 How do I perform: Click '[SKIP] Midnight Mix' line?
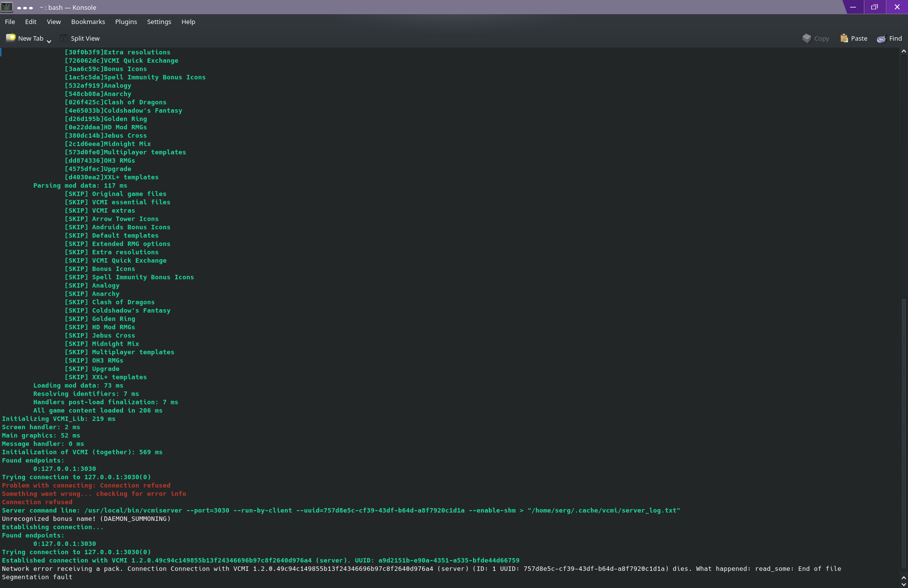pyautogui.click(x=102, y=344)
